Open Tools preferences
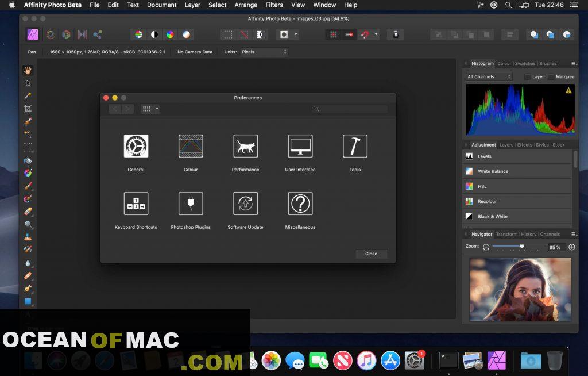Screen dimensions: 588x376 coord(355,146)
